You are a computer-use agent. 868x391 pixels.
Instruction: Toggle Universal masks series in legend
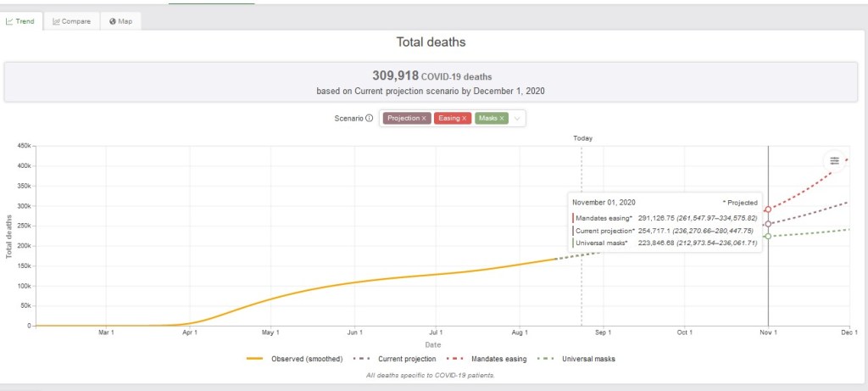coord(579,359)
